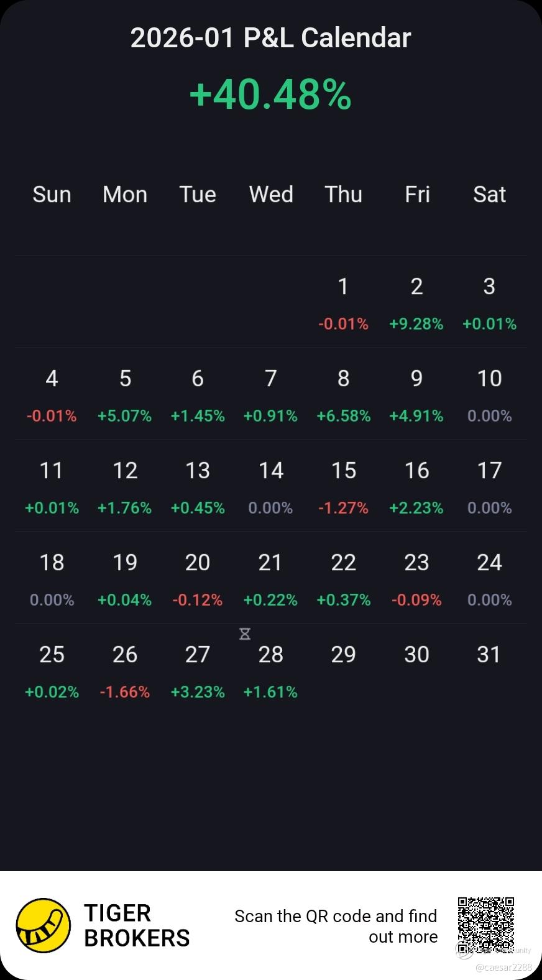Click the hourglass icon above day 28
The height and width of the screenshot is (980, 542).
coord(245,634)
